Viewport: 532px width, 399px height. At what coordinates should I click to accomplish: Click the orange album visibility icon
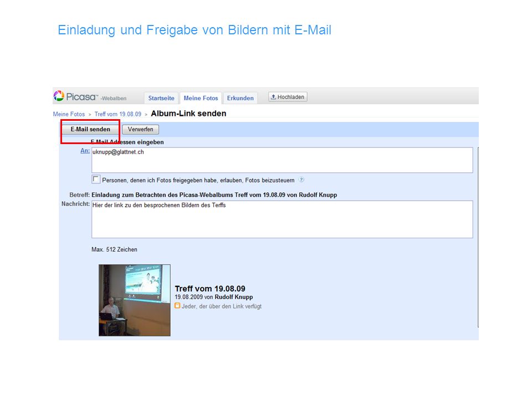tap(177, 306)
